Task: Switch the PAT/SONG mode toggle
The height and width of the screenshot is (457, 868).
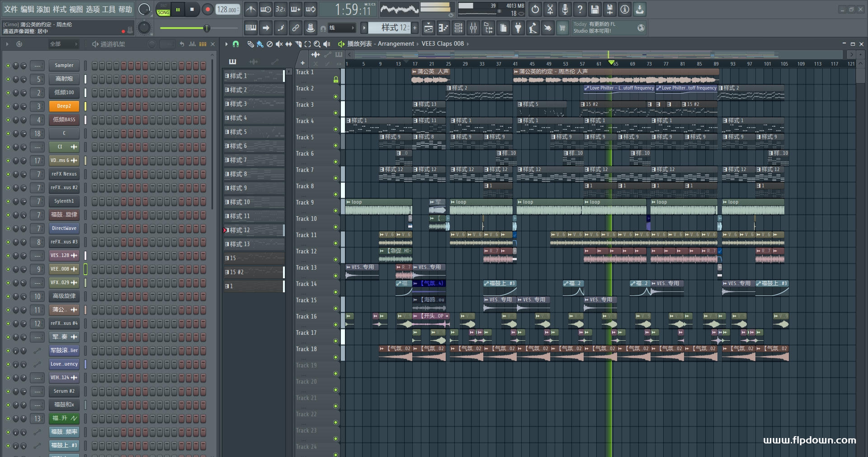Action: [x=164, y=10]
